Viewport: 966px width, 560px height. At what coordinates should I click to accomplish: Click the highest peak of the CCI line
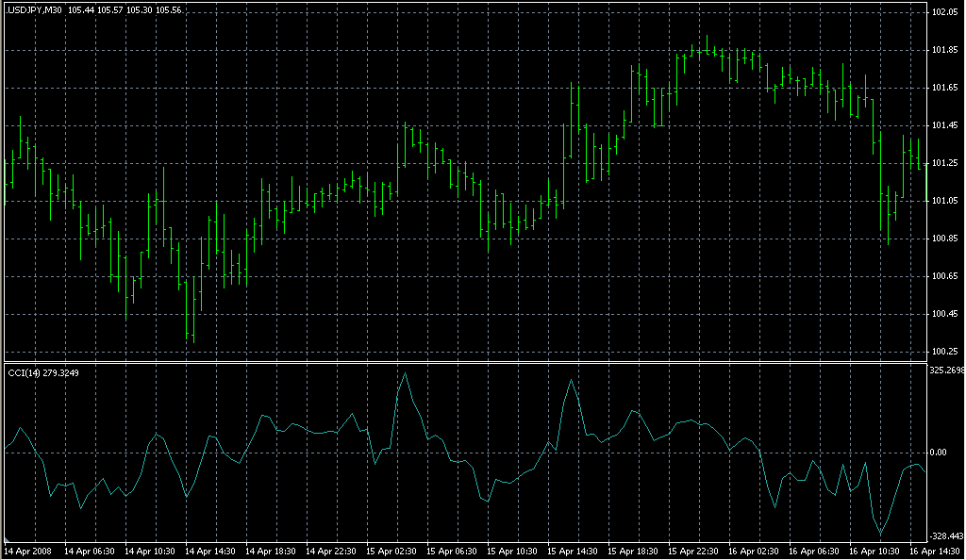tap(405, 373)
